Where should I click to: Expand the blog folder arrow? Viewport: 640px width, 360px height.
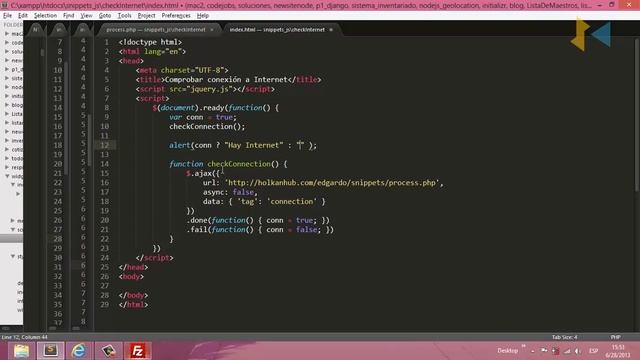[x=7, y=105]
